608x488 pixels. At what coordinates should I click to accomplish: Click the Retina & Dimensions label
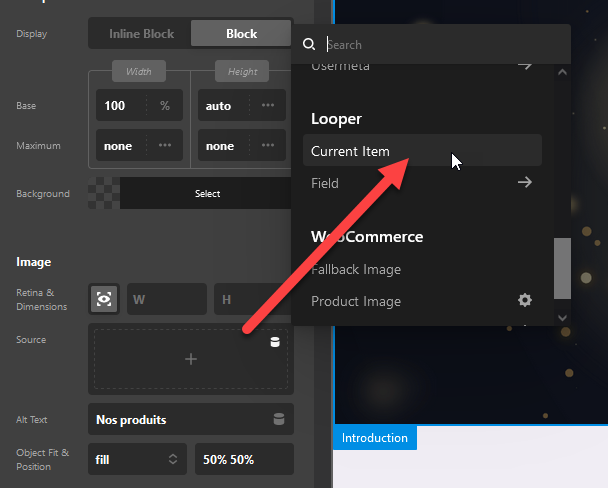(41, 300)
